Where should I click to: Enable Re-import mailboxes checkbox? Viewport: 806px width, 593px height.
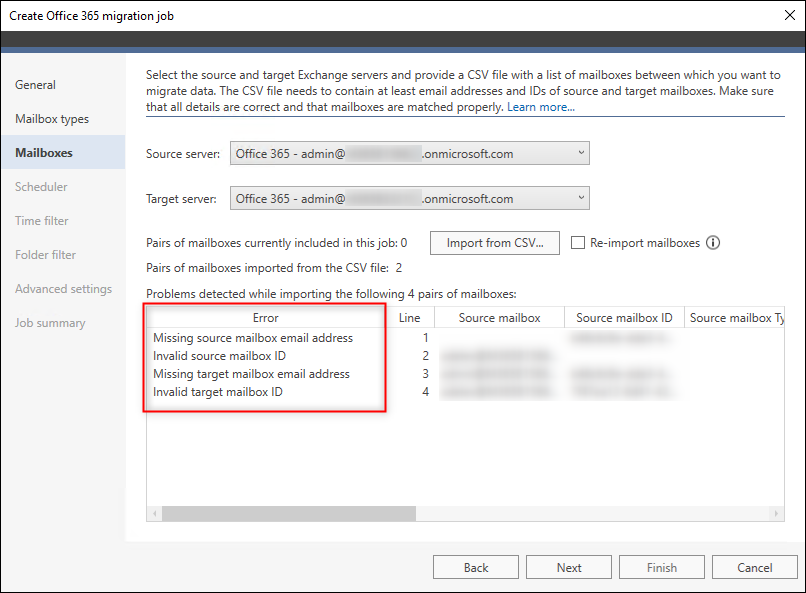click(578, 243)
